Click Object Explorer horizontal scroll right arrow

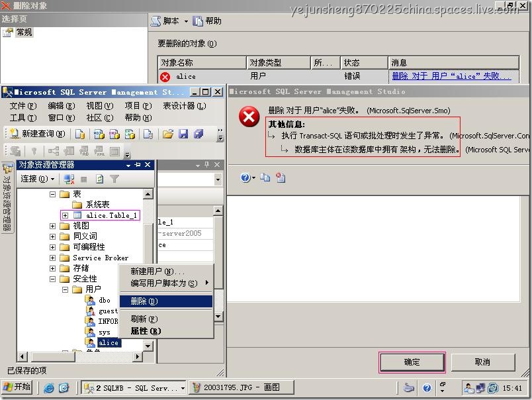pyautogui.click(x=137, y=356)
